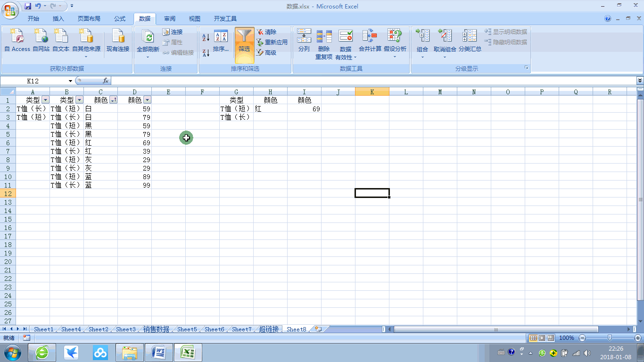This screenshot has height=362, width=644.
Task: Click the 现有连接 (Existing Connections) icon
Action: click(x=118, y=40)
